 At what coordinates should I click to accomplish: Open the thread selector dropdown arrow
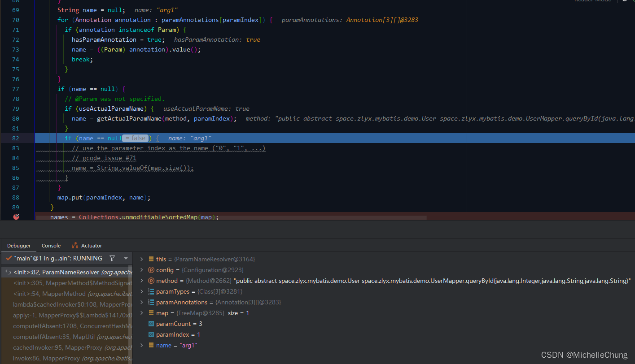pyautogui.click(x=126, y=258)
